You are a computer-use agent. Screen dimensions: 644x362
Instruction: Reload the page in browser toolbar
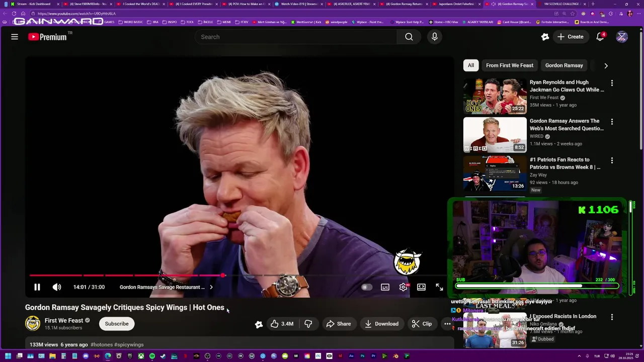pyautogui.click(x=14, y=14)
